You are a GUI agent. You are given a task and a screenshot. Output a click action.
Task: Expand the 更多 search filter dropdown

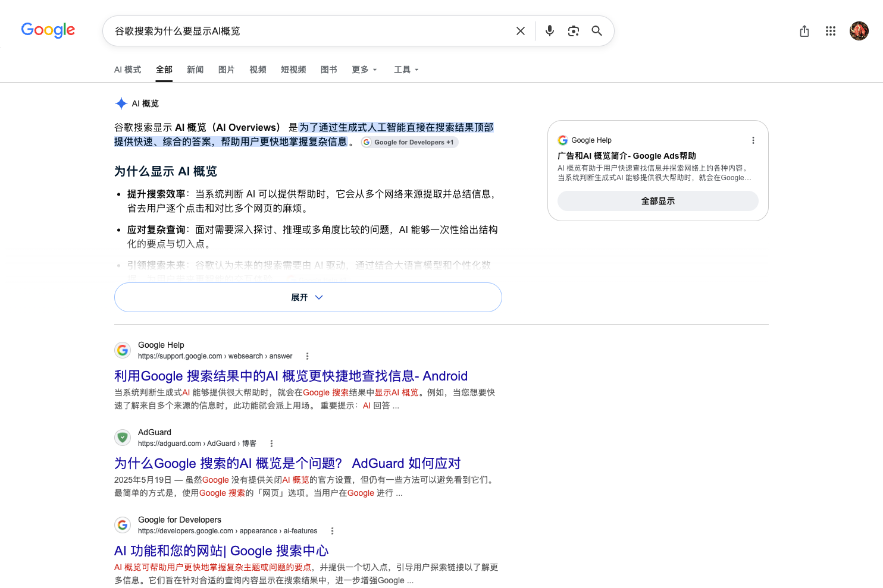[x=364, y=70]
